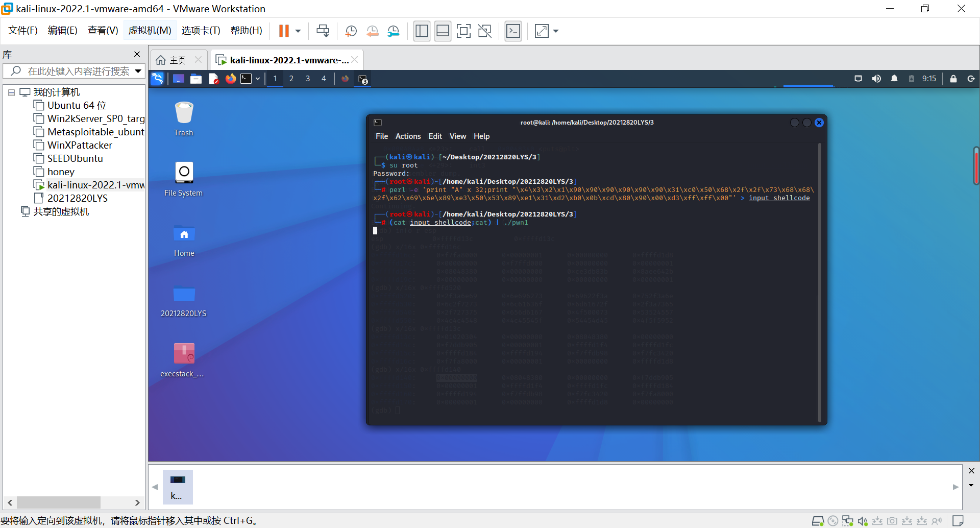Click the terminal window group in the Kali task list
This screenshot has width=980, height=528.
[363, 79]
